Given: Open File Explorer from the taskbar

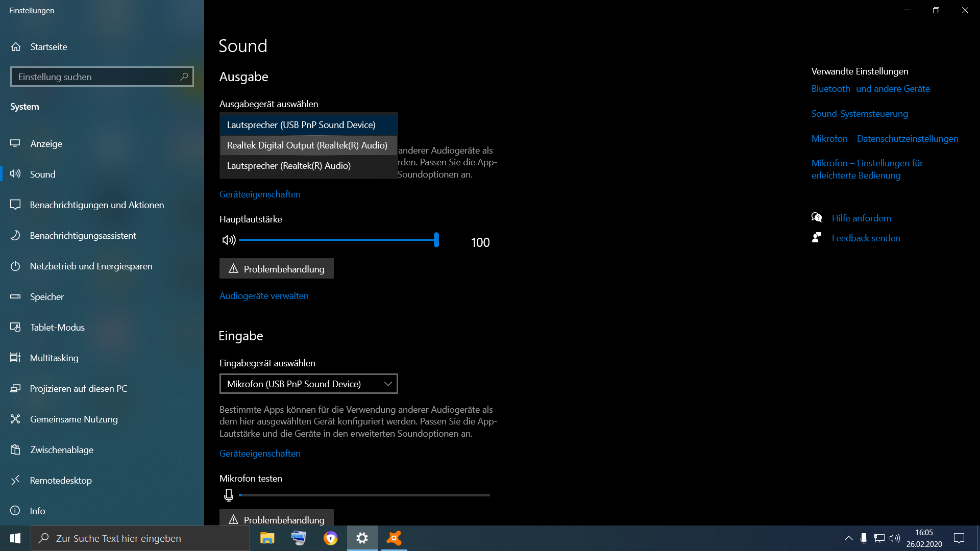Looking at the screenshot, I should click(x=267, y=538).
